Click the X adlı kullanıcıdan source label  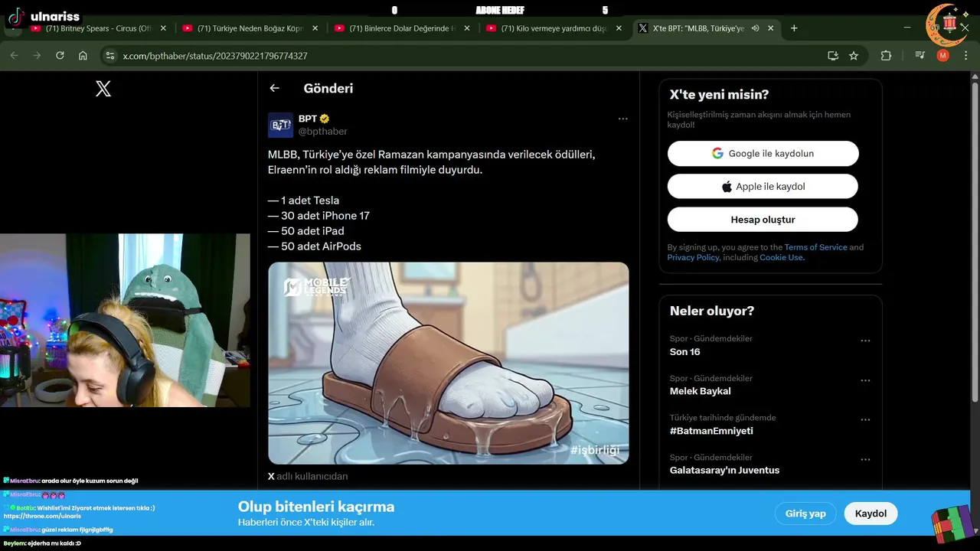pyautogui.click(x=308, y=476)
